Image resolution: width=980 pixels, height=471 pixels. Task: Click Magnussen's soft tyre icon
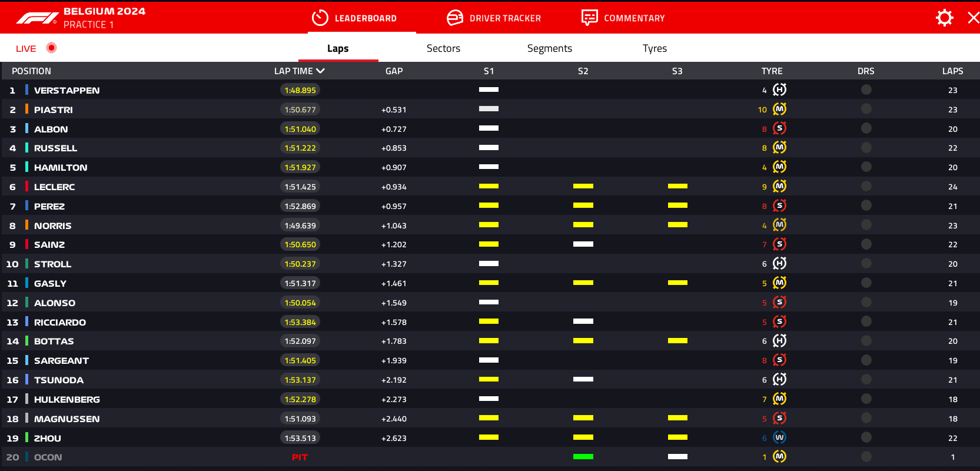[779, 418]
